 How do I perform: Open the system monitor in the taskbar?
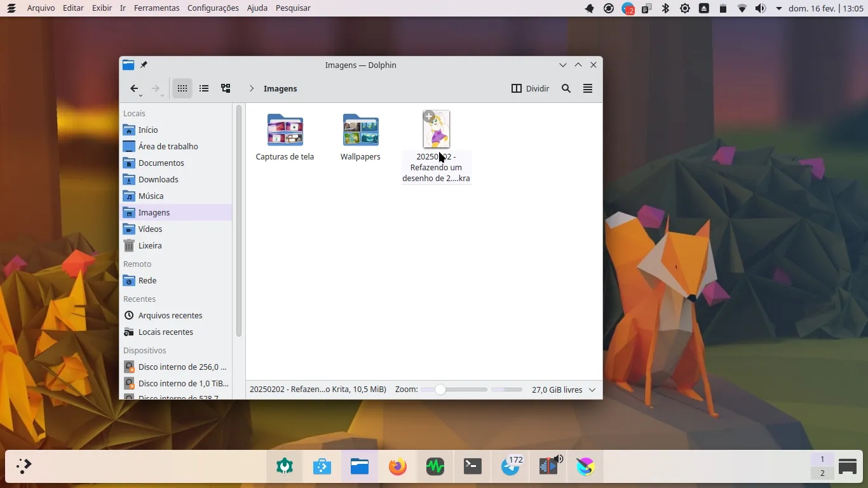[x=435, y=466]
